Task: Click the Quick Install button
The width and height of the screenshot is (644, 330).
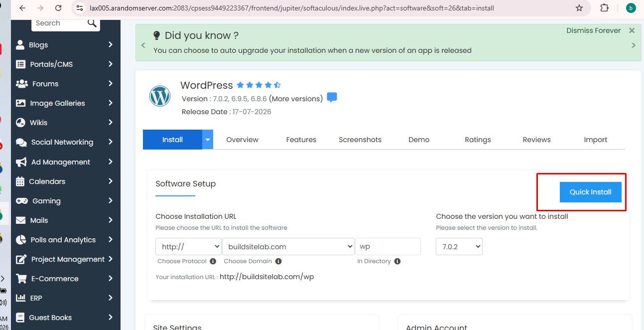Action: pyautogui.click(x=591, y=192)
